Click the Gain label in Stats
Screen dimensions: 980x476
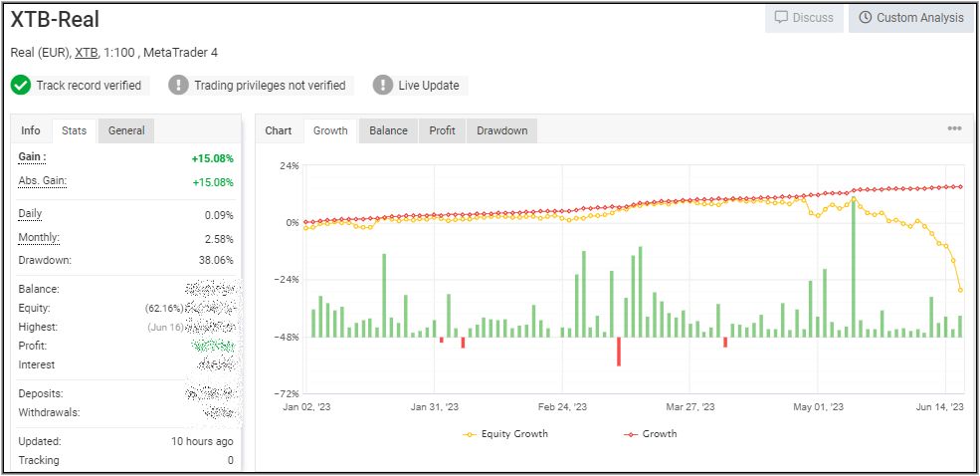click(33, 157)
